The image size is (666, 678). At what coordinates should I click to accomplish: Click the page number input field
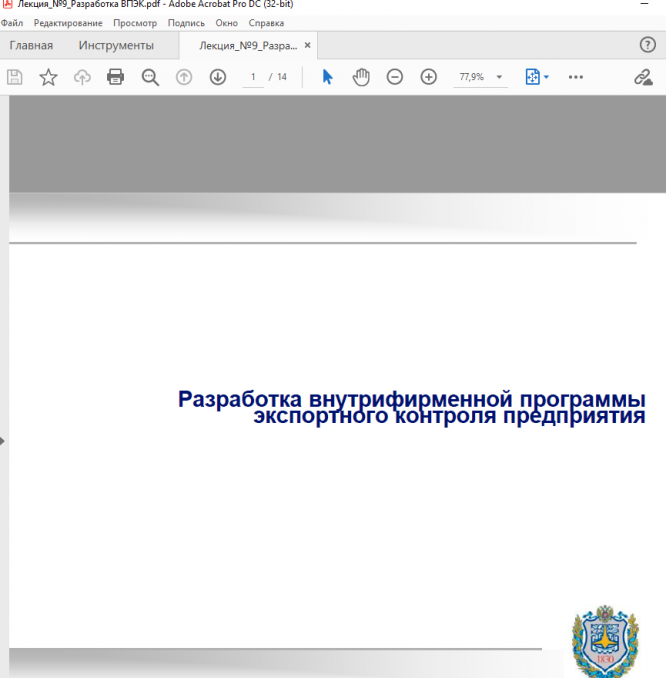coord(254,77)
